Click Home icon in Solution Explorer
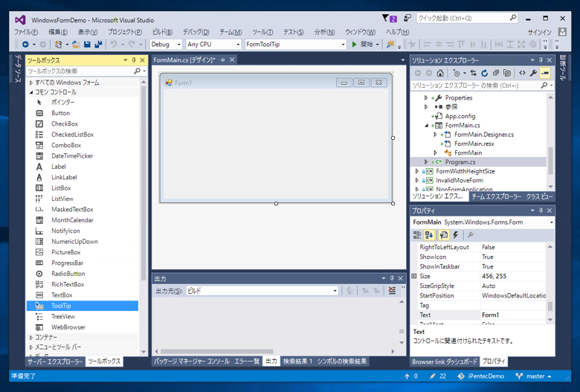The width and height of the screenshot is (580, 392). [439, 73]
